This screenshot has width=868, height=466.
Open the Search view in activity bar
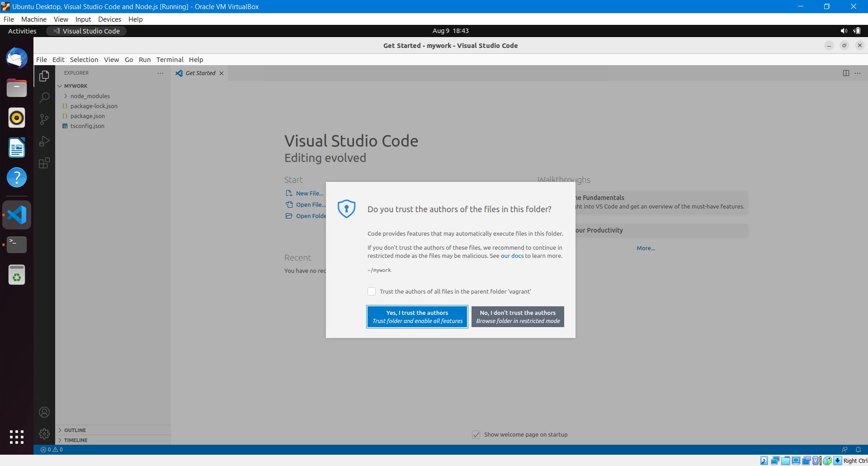44,97
